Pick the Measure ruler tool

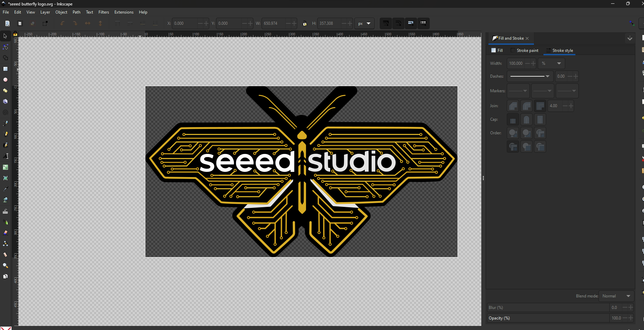tap(5, 255)
